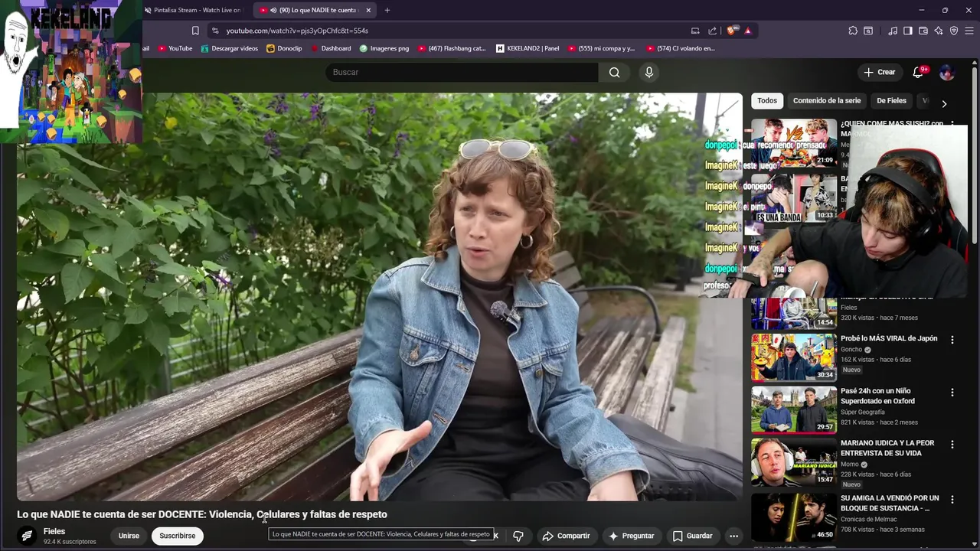The image size is (980, 551).
Task: Open options menu for 'MARIANO IUDICA' video
Action: click(x=952, y=445)
